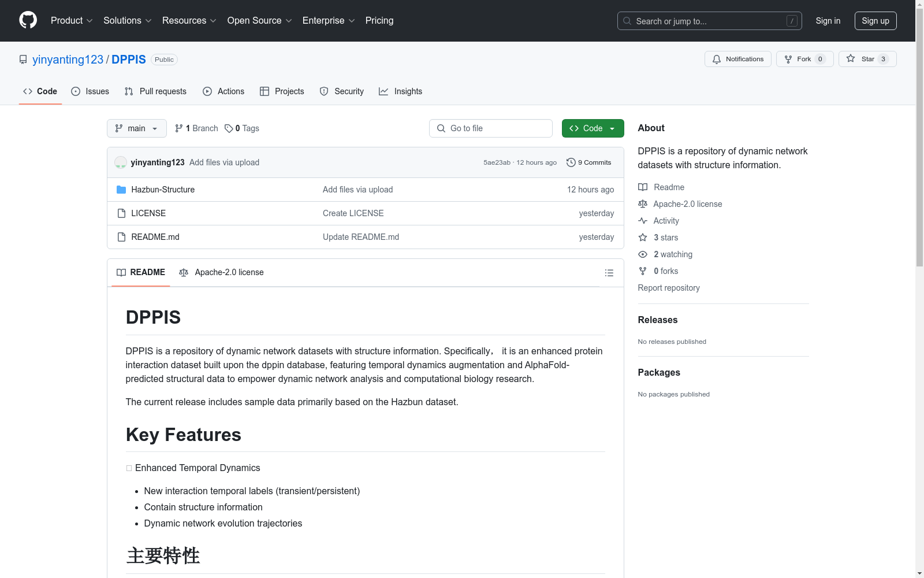The height and width of the screenshot is (578, 924).
Task: Expand the Enterprise menu
Action: coord(328,20)
